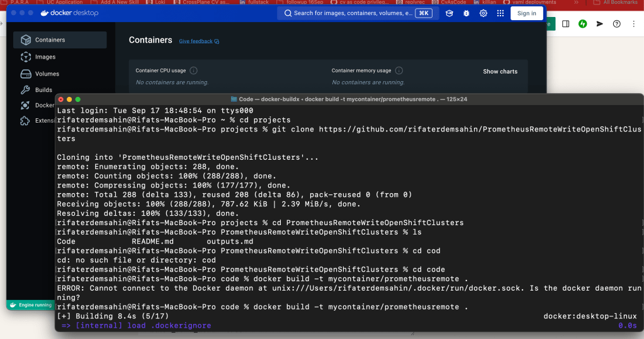The height and width of the screenshot is (339, 644).
Task: Open the yaml deployments bookmark
Action: click(x=530, y=2)
